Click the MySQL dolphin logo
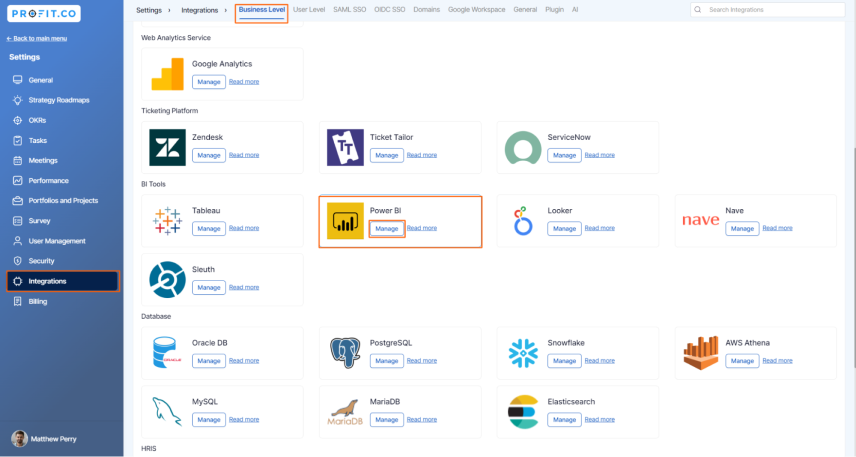 tap(167, 412)
